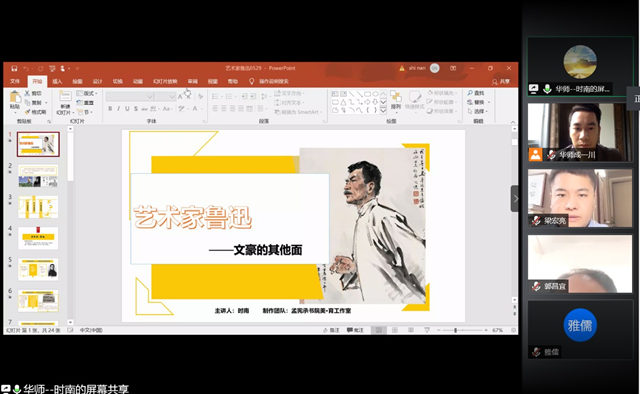Open the font name dropdown

(150, 97)
